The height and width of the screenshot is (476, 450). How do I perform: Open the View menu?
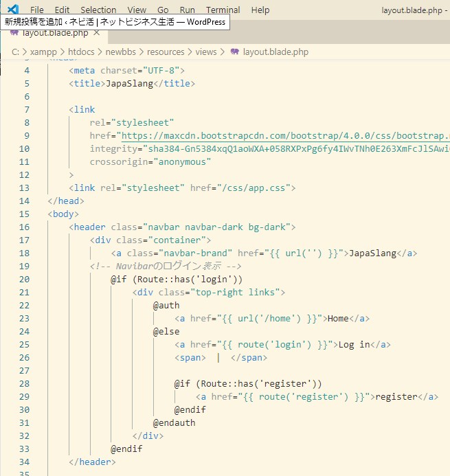(137, 10)
